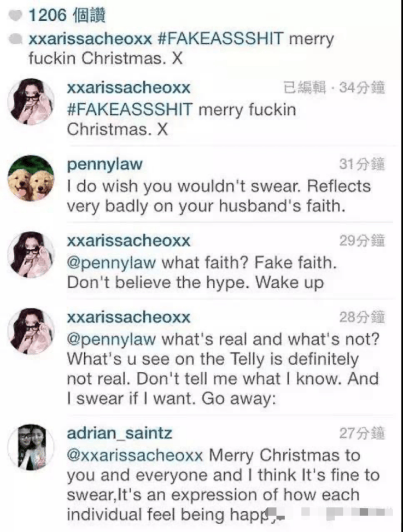Open the 1206 likes list
The width and height of the screenshot is (403, 532).
[67, 16]
